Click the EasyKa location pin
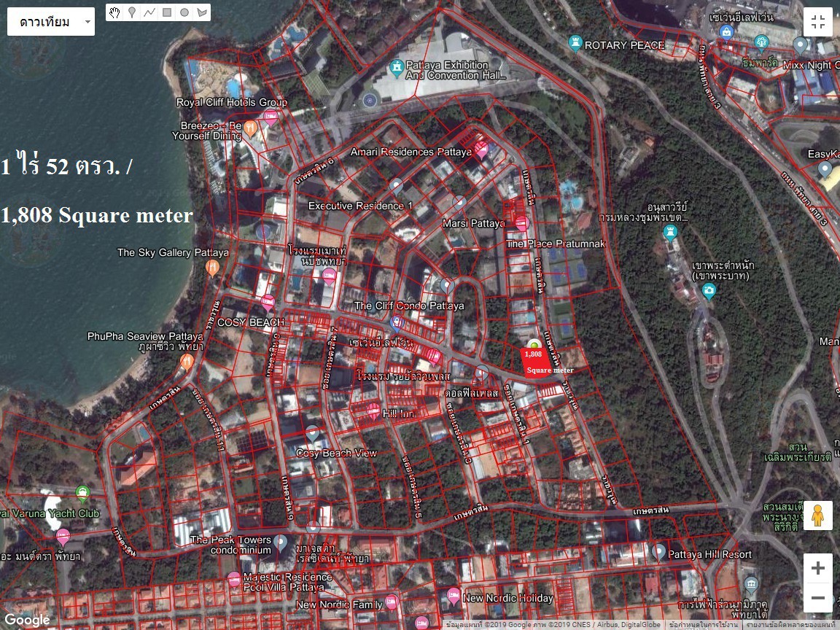840x630 pixels. (x=825, y=169)
